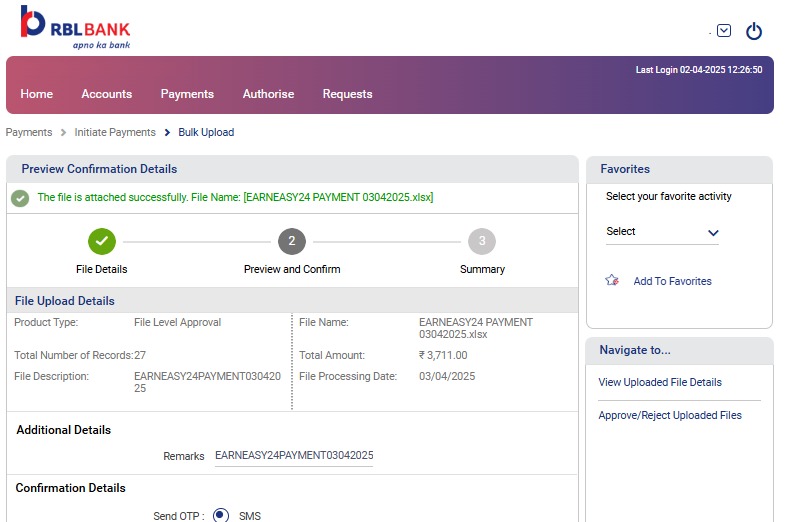The width and height of the screenshot is (789, 522).
Task: Click the File Level Approval product type value
Action: 177,323
